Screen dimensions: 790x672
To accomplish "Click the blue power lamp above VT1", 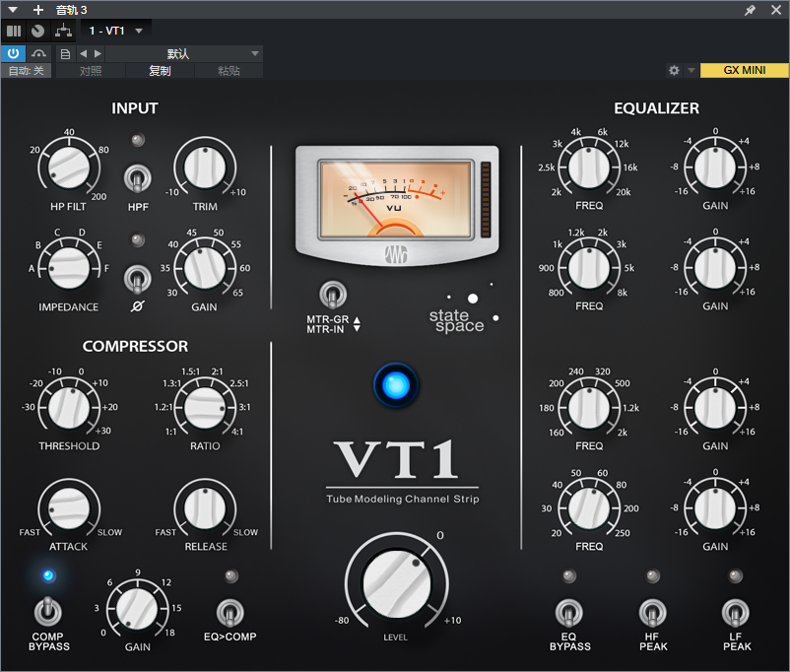I will tap(395, 385).
